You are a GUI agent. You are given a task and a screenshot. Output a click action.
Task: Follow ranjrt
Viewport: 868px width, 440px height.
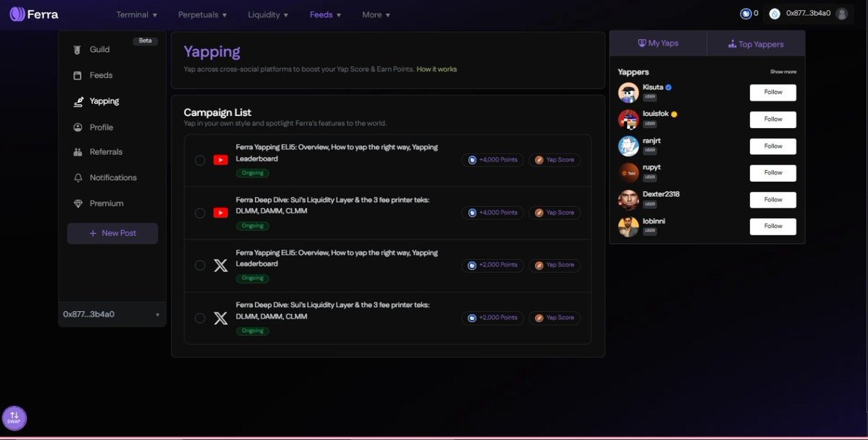coord(772,146)
